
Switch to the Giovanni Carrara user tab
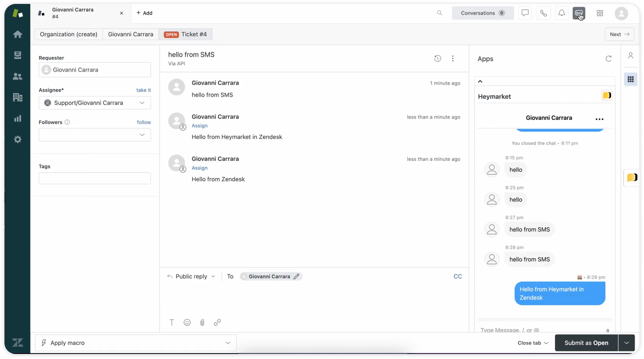tap(131, 34)
